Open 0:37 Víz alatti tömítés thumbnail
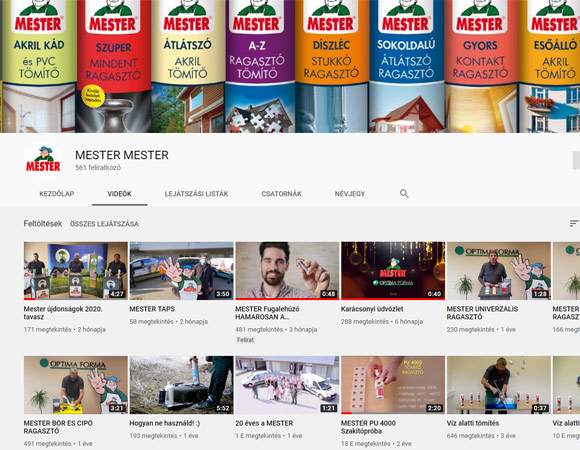 pos(499,385)
